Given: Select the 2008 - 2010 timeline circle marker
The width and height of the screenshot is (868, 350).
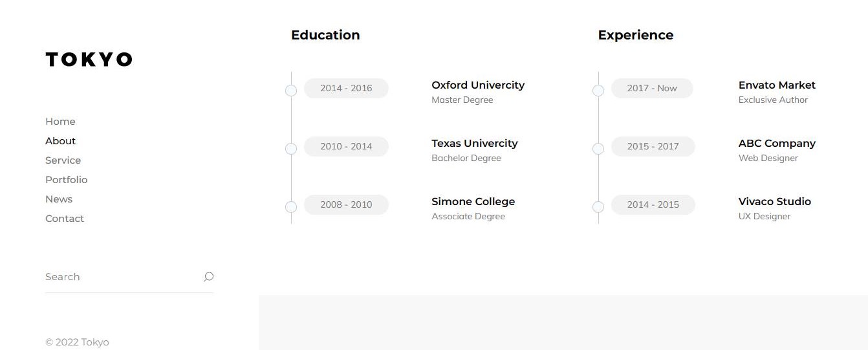Looking at the screenshot, I should pyautogui.click(x=291, y=207).
